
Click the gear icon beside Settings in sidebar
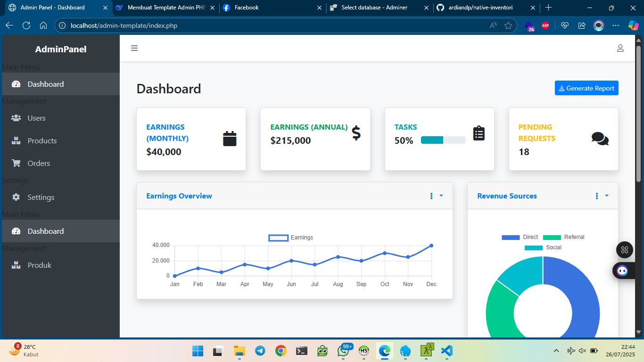[x=16, y=197]
